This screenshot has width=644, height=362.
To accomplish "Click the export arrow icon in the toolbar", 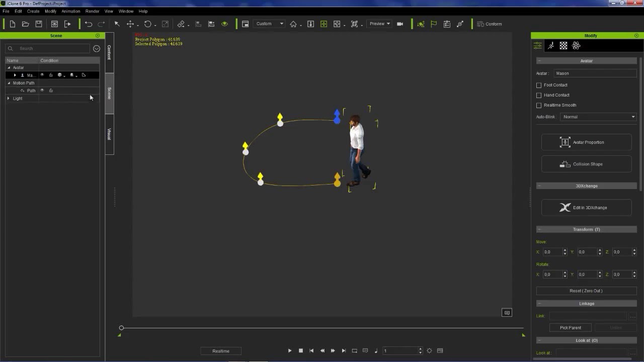I will (x=67, y=24).
